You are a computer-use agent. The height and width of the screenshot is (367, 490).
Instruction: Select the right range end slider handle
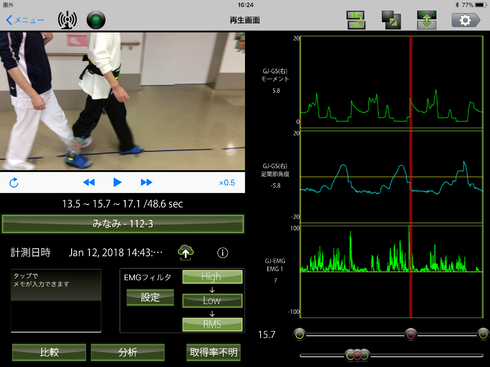tap(483, 334)
